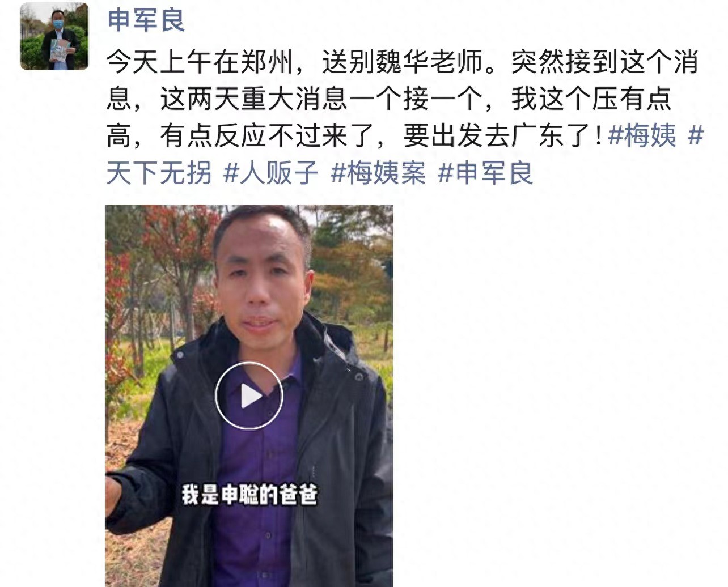
Task: Play the video with the circular play button
Action: pyautogui.click(x=248, y=395)
